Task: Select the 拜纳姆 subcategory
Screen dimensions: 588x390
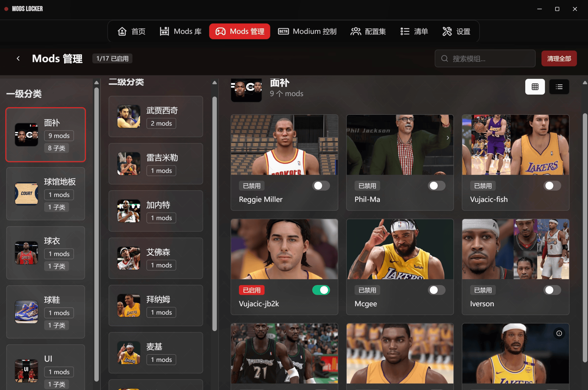Action: click(x=156, y=305)
